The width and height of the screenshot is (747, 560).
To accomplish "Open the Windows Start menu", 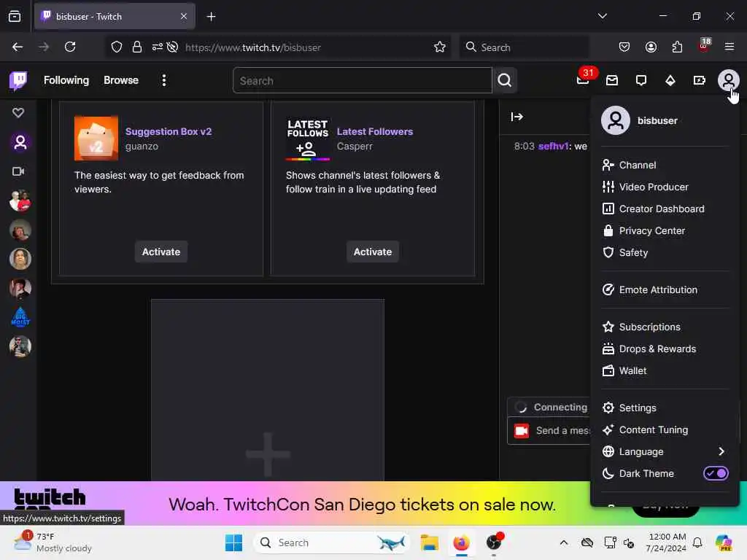I will click(233, 542).
